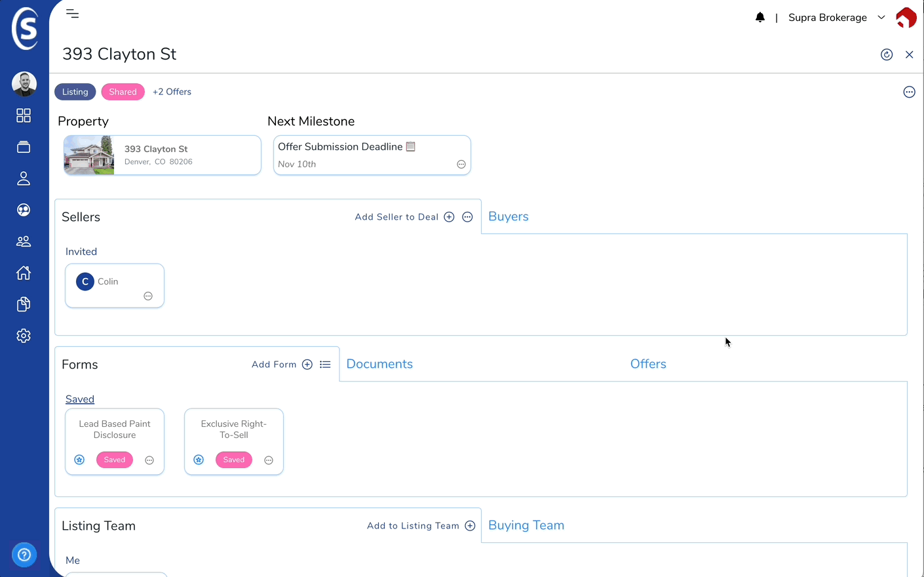This screenshot has width=924, height=577.
Task: Open the notifications bell
Action: pos(760,18)
